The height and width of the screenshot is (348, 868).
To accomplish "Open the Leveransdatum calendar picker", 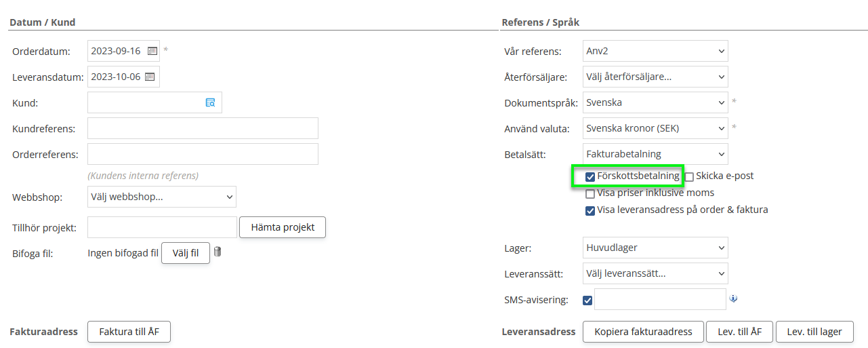I will coord(150,77).
